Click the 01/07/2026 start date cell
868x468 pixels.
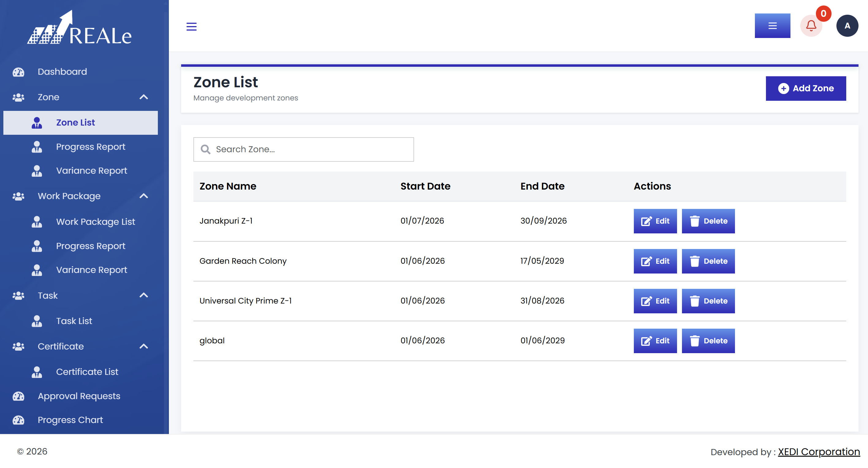click(422, 221)
